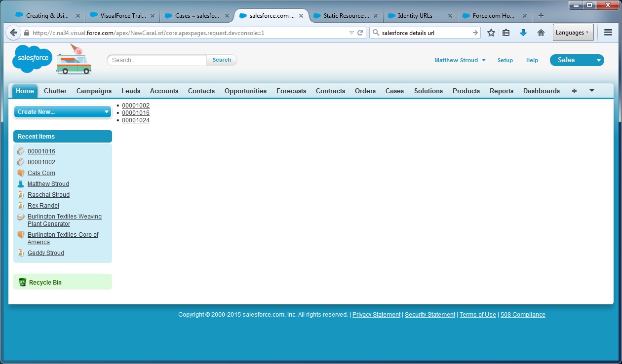The height and width of the screenshot is (364, 622).
Task: Go to the Reports tab
Action: tap(502, 91)
